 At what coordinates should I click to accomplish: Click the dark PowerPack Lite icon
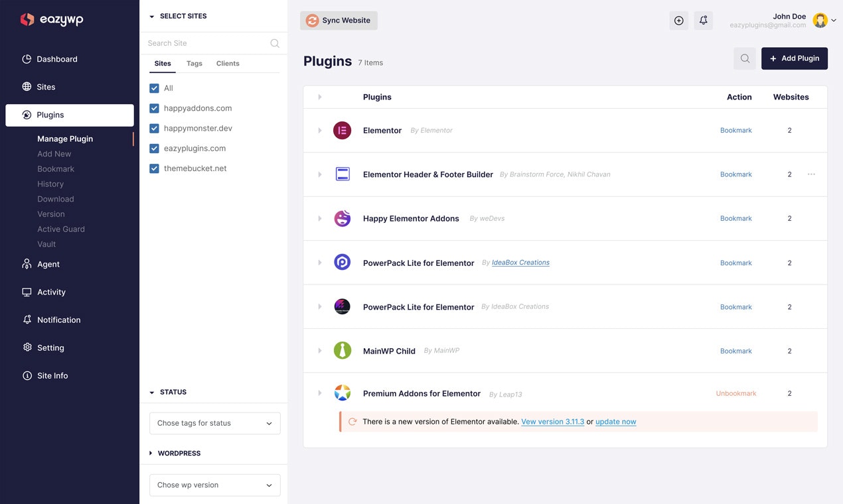(x=343, y=306)
